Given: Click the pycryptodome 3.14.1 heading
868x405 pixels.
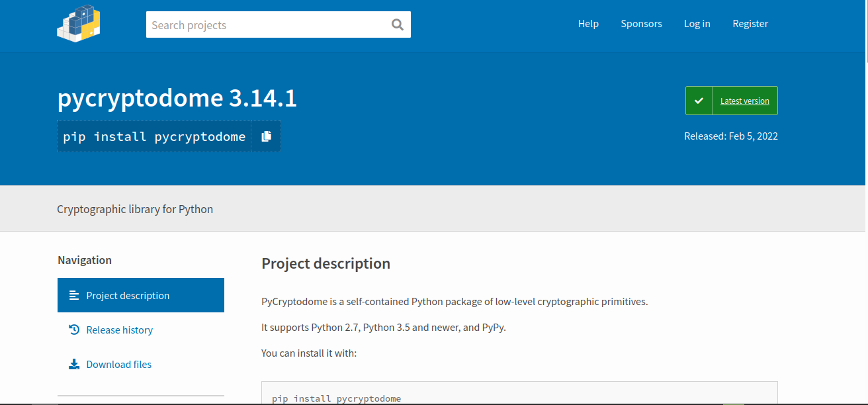Looking at the screenshot, I should [176, 97].
